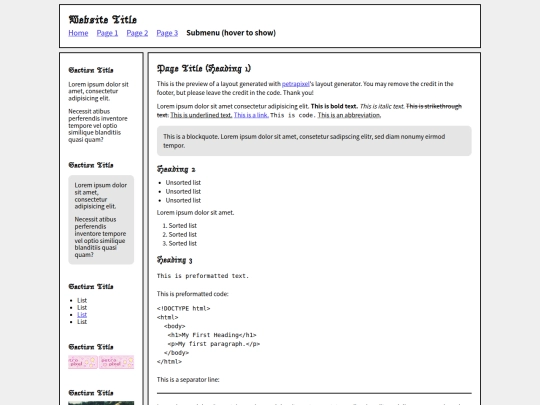
Task: Click the Page Title (Heading 1) heading
Action: tap(204, 69)
